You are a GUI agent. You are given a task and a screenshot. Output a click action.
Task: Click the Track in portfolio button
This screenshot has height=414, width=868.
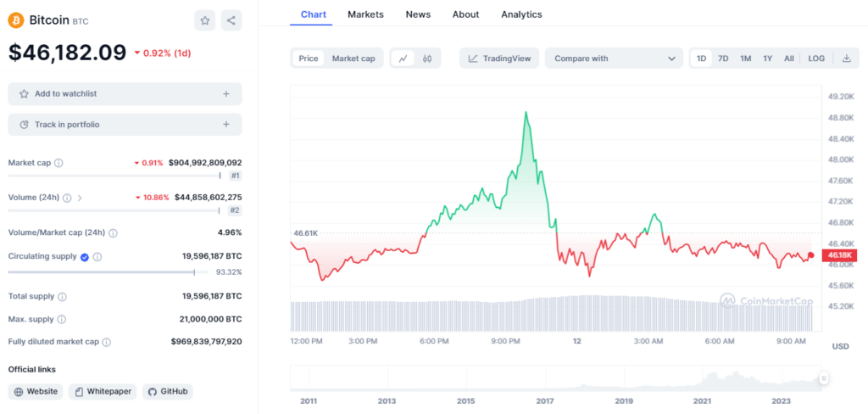(125, 125)
